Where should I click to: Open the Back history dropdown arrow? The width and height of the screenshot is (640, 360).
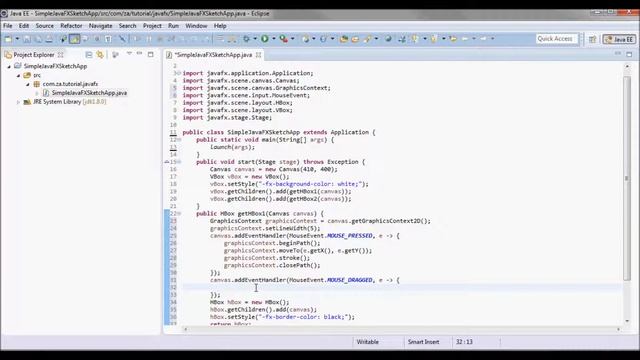coord(474,39)
